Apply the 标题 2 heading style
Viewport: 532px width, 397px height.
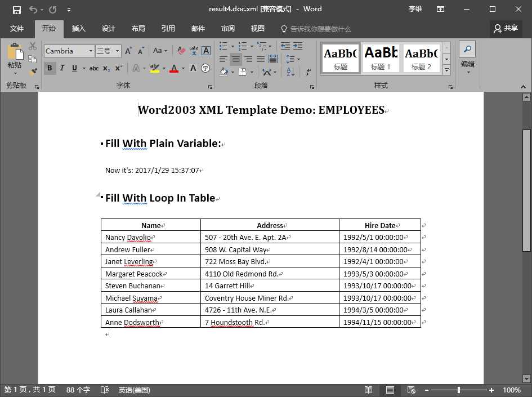(422, 58)
